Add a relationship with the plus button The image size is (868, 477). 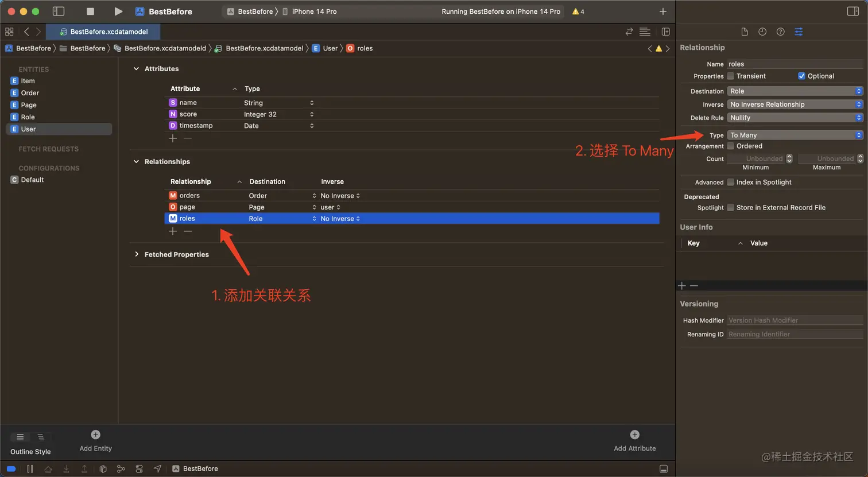[x=173, y=231]
